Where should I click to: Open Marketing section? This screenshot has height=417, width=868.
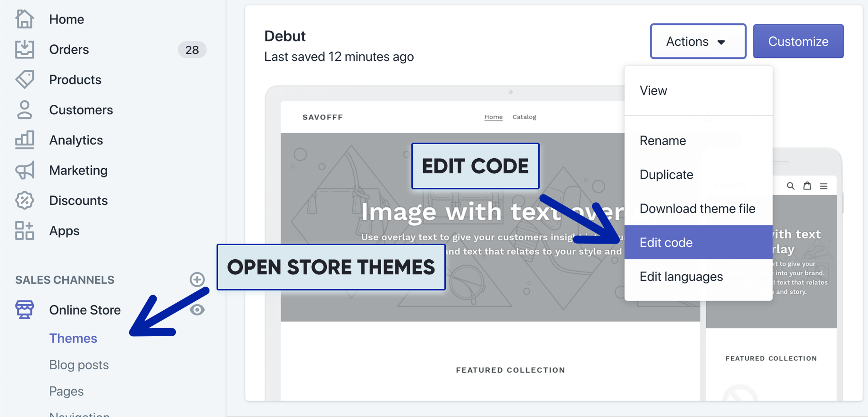point(78,170)
